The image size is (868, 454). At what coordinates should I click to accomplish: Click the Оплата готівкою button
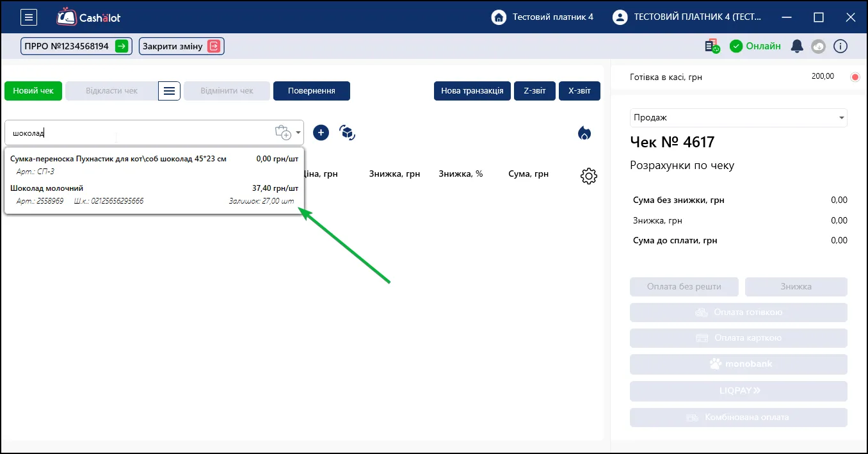739,312
